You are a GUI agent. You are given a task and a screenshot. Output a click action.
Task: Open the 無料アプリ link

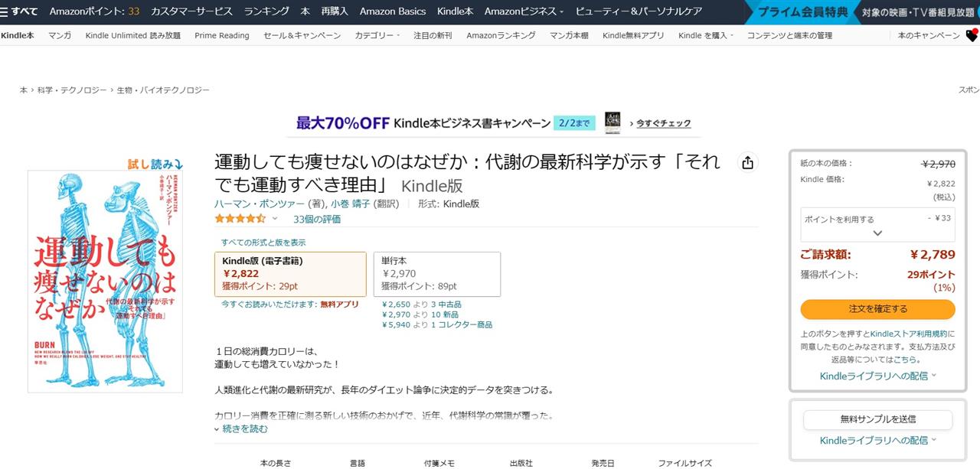pyautogui.click(x=339, y=305)
